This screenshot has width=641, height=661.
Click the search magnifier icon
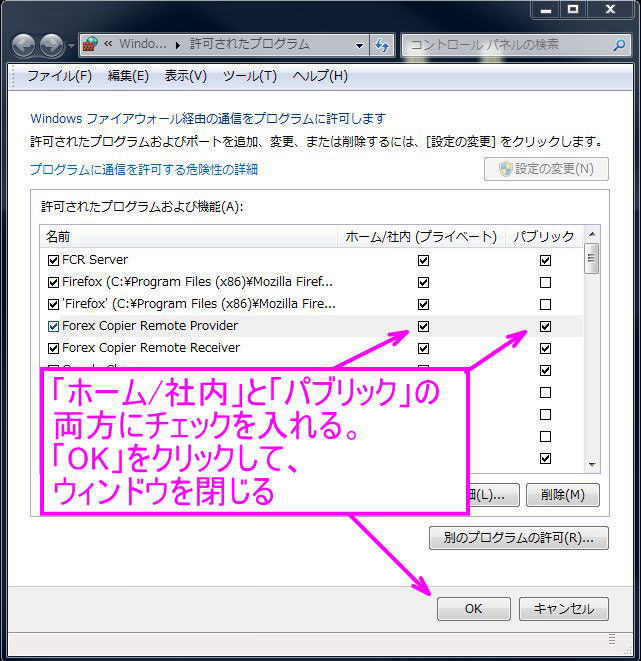(x=619, y=45)
